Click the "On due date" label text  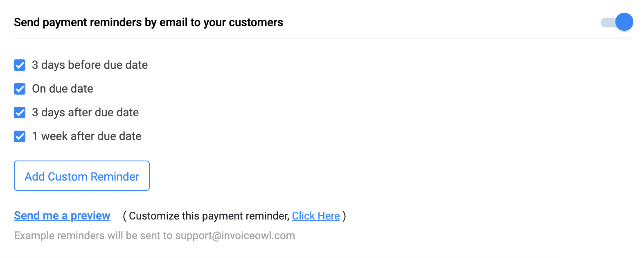pyautogui.click(x=63, y=89)
